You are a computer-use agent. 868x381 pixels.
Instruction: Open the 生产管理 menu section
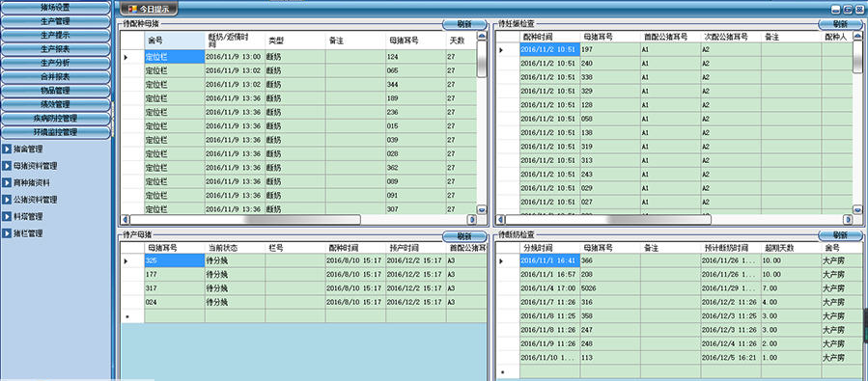55,21
